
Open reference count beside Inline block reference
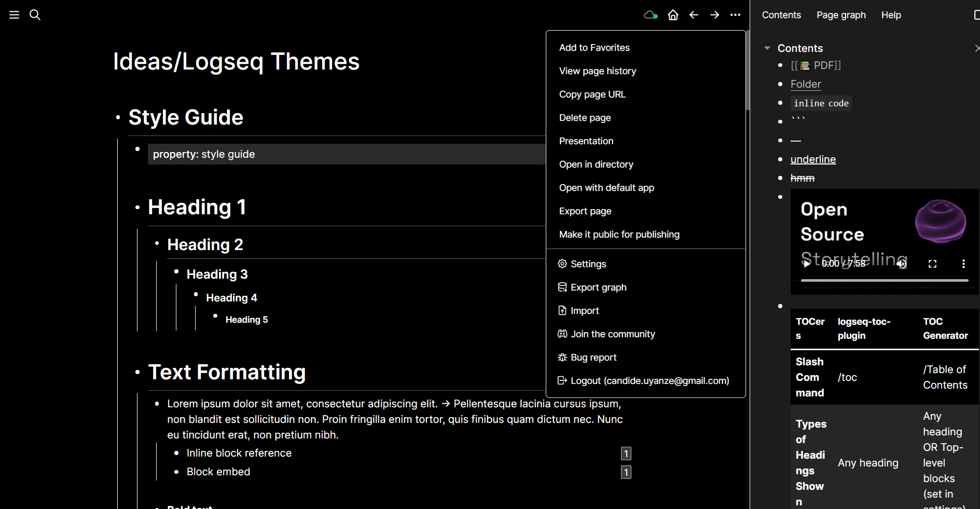pyautogui.click(x=626, y=453)
